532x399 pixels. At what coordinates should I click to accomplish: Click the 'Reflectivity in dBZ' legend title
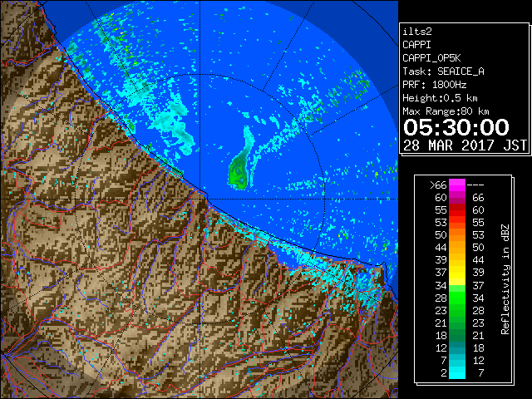505,279
